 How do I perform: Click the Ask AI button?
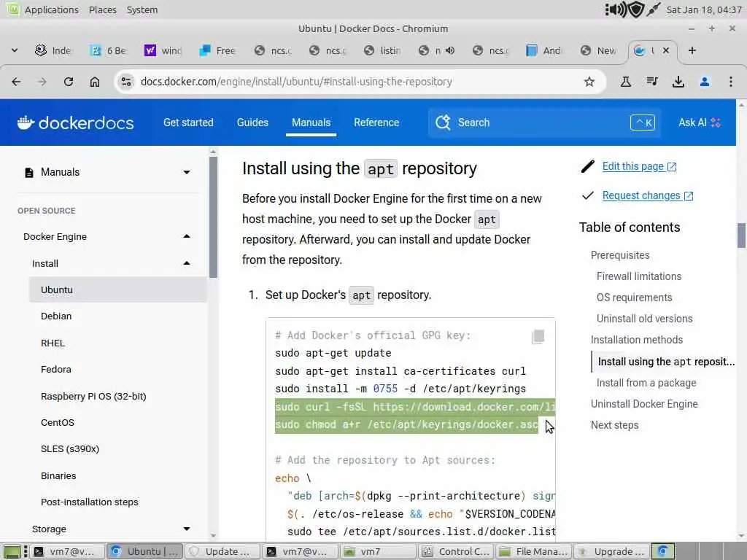pos(700,122)
